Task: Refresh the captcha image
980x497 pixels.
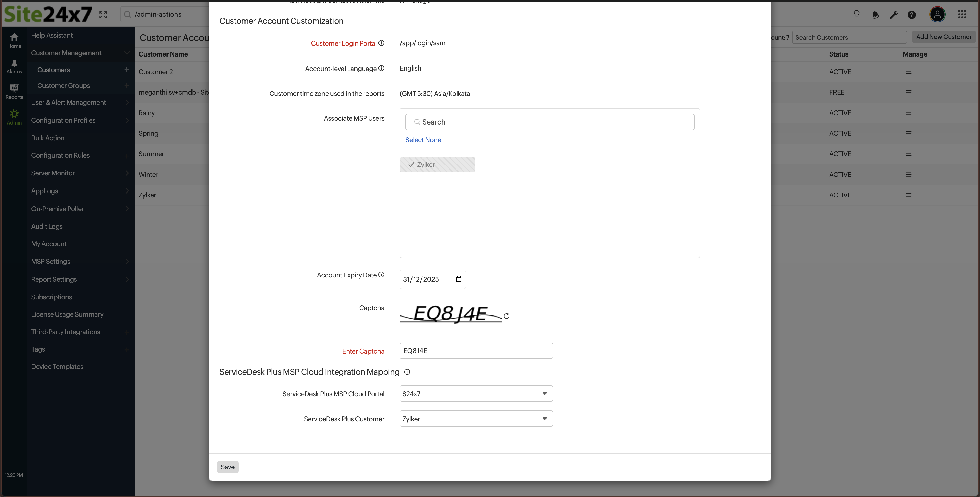Action: pos(507,316)
